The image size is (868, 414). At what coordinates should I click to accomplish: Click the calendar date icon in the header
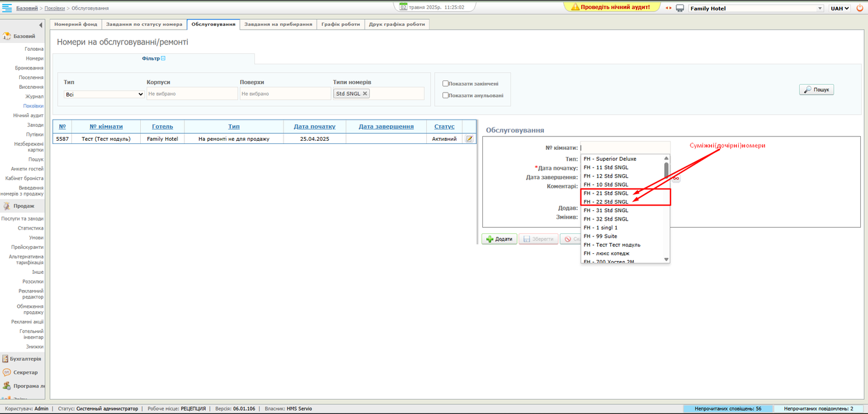click(x=403, y=7)
